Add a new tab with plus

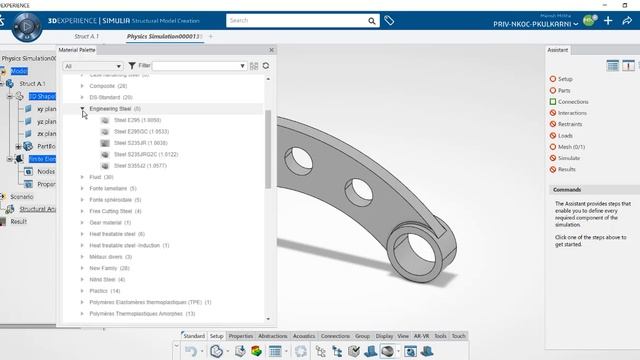(211, 37)
